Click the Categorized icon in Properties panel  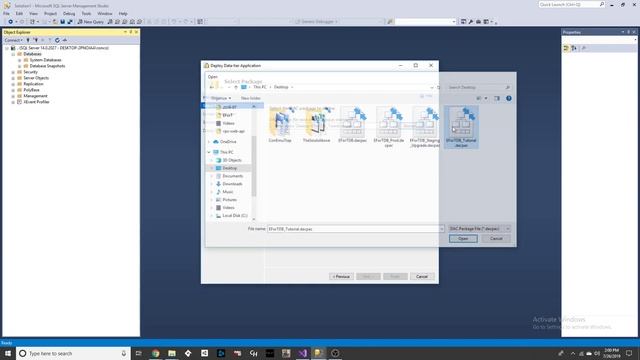pos(566,48)
